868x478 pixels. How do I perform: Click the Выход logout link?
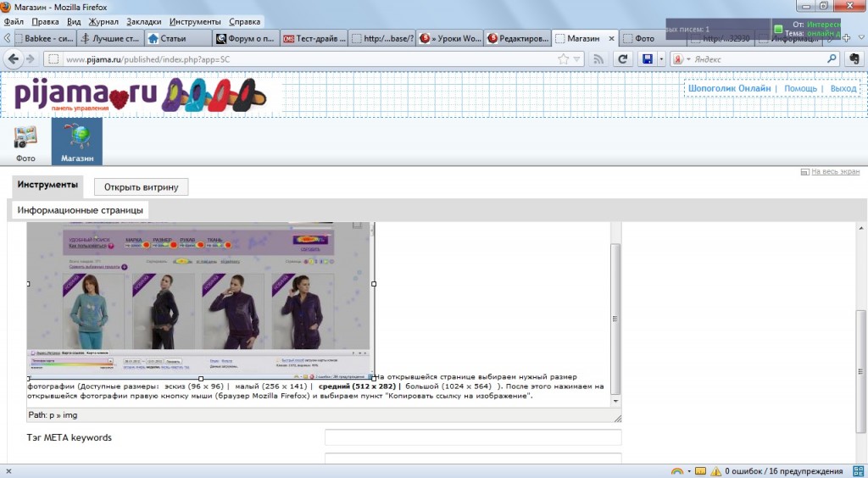point(843,88)
